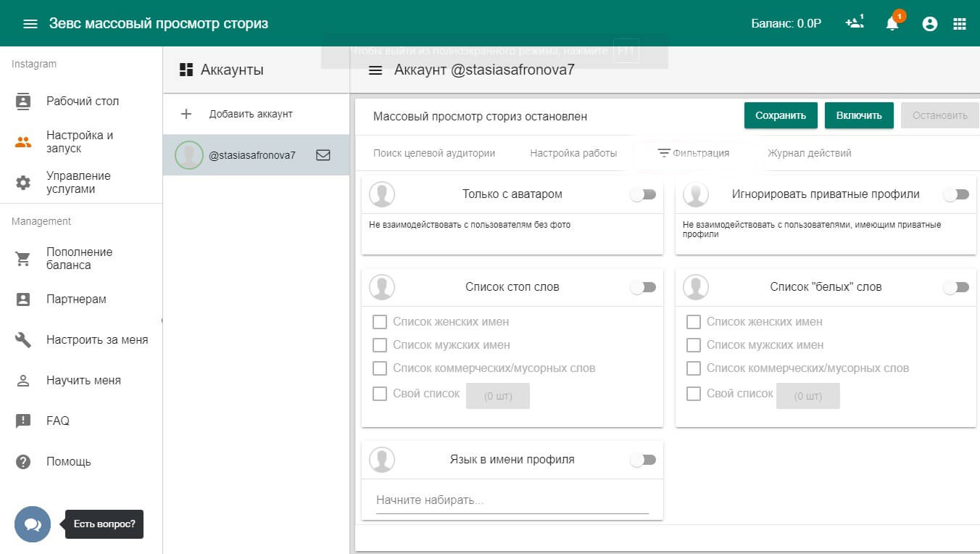
Task: Select the Фильтрация tab
Action: 694,153
